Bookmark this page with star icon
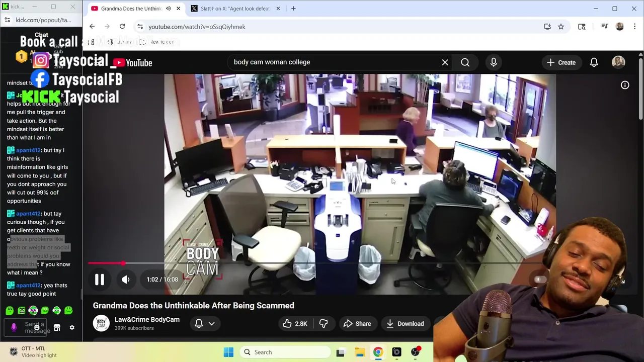The width and height of the screenshot is (644, 362). point(561,27)
